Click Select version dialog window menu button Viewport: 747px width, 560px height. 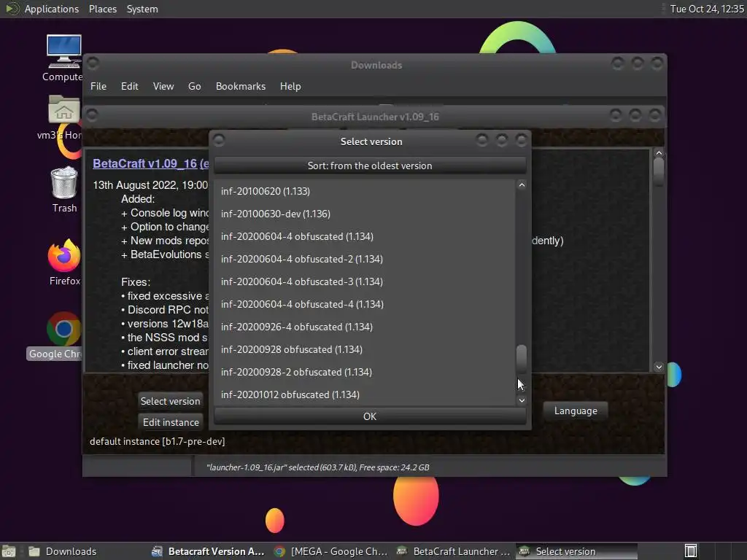coord(219,140)
